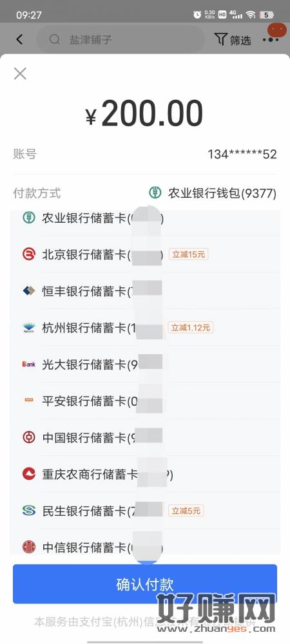Tap the 重庆农商行 logo icon
Image resolution: width=290 pixels, height=644 pixels.
tap(29, 473)
